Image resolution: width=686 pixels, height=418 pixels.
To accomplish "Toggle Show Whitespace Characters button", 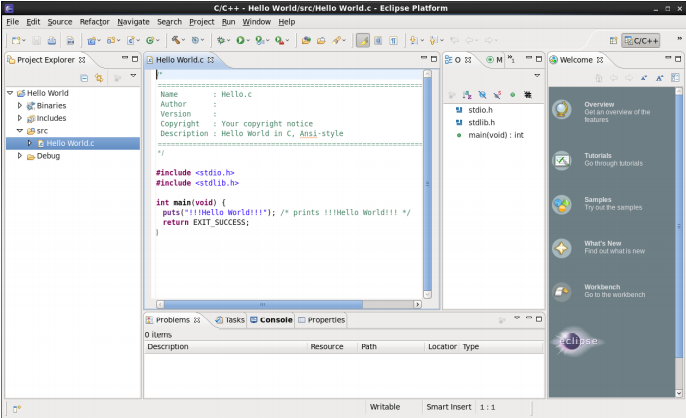I will point(394,40).
